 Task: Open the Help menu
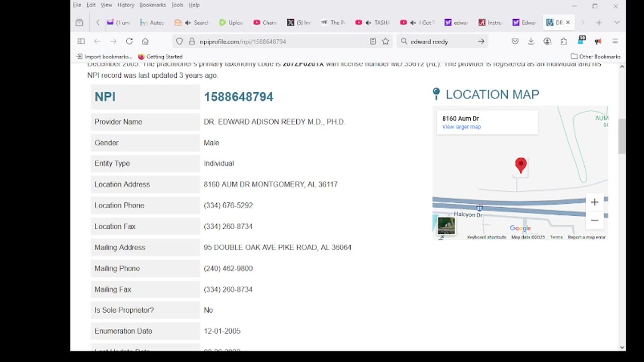click(194, 5)
